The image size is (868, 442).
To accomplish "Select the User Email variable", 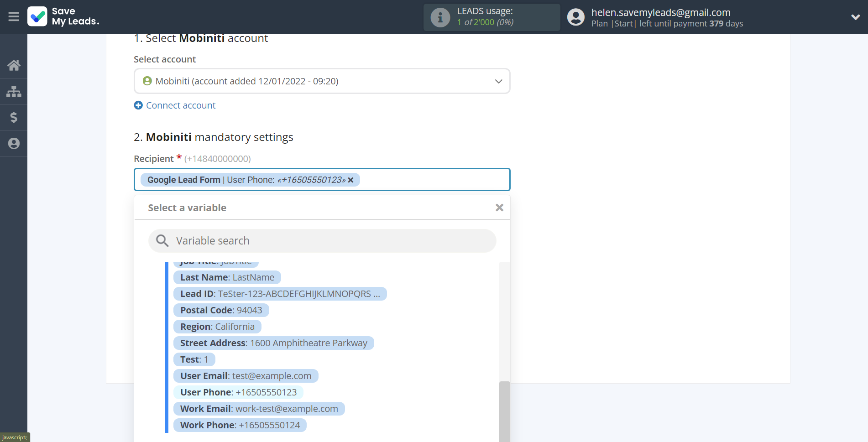I will click(246, 376).
